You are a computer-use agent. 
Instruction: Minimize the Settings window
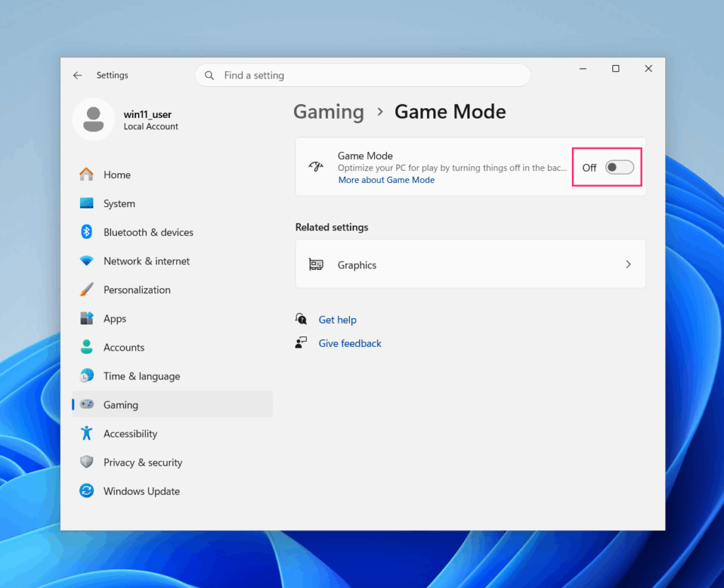tap(583, 69)
